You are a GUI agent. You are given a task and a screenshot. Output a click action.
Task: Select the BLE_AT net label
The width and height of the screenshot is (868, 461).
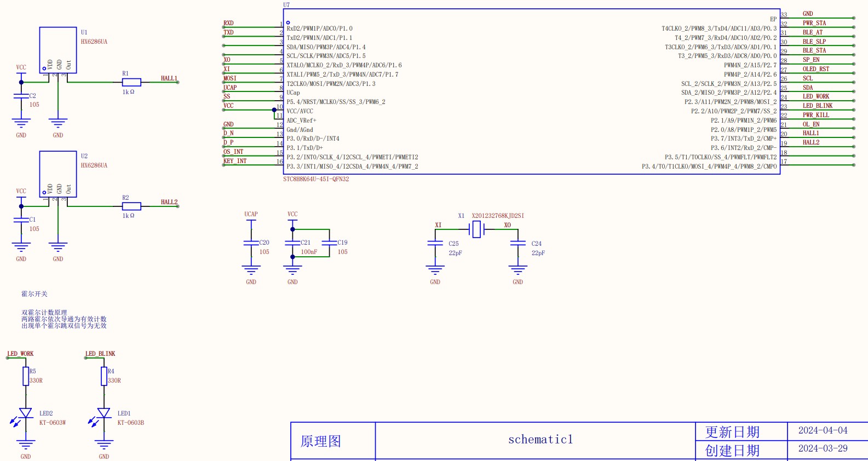(813, 32)
